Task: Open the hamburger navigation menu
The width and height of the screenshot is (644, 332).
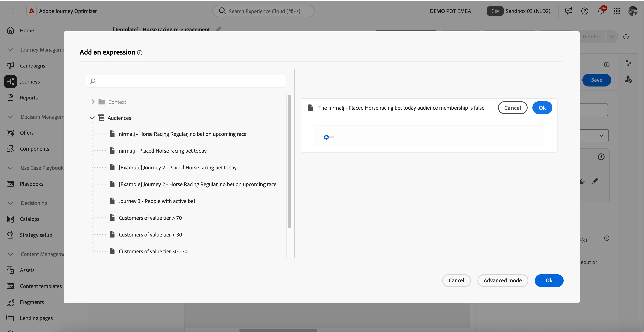Action: point(10,11)
